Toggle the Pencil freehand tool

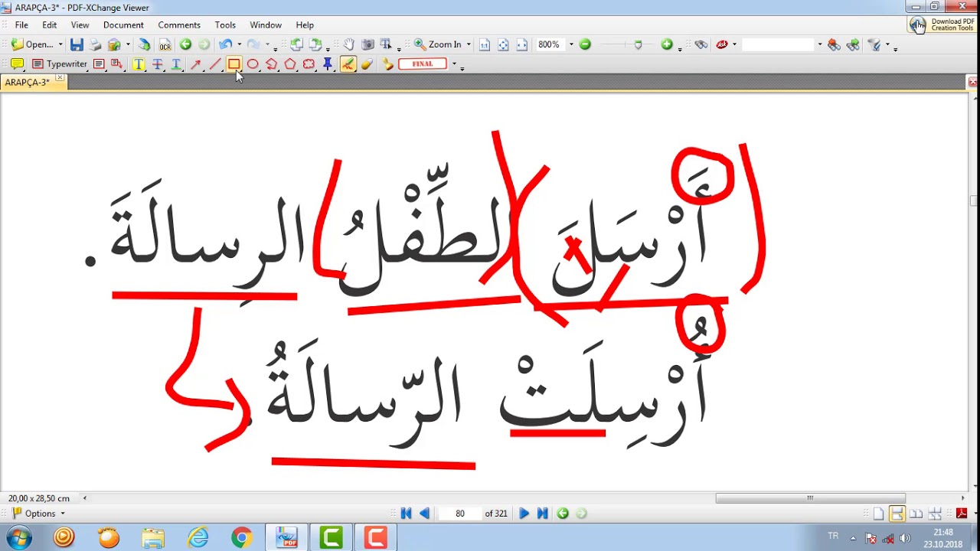pyautogui.click(x=348, y=64)
